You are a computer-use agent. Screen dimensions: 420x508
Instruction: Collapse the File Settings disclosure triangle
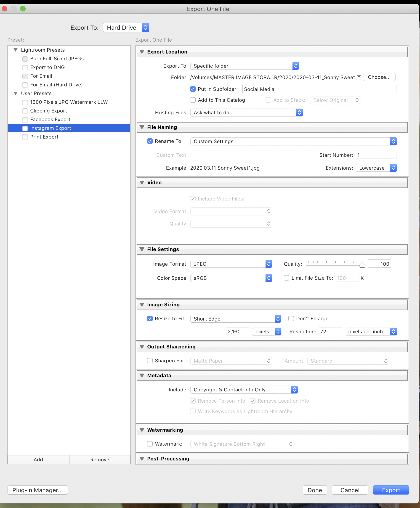coord(142,249)
